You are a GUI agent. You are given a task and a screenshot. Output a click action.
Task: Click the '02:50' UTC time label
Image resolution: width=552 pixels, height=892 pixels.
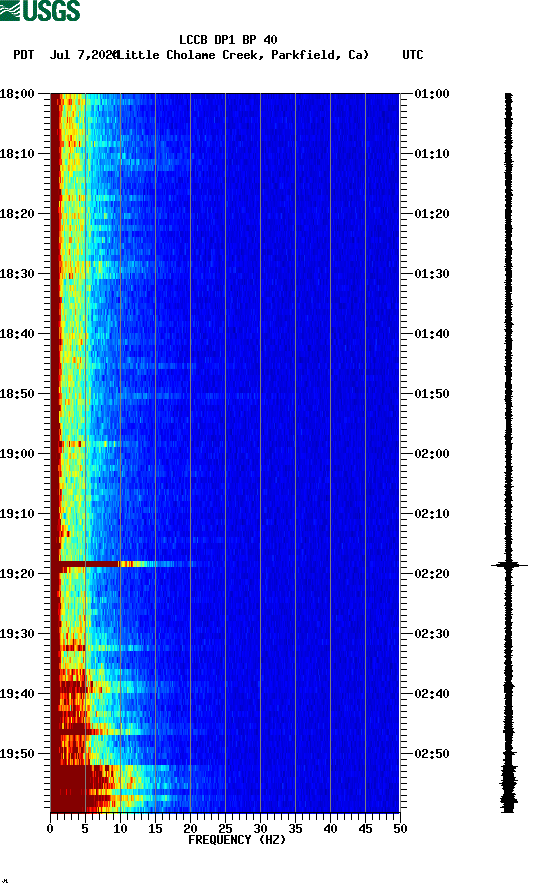point(432,754)
